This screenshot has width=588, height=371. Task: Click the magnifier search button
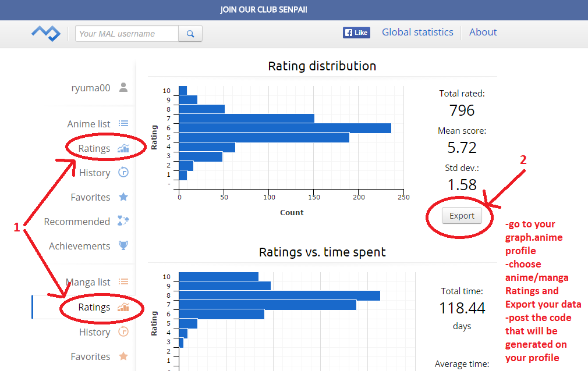pos(190,34)
